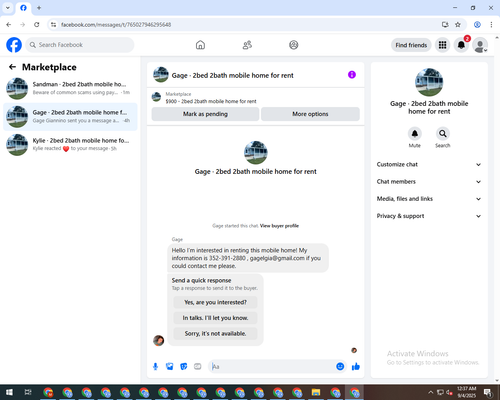Screen dimensions: 500x400
Task: Click the Search Facebook field
Action: click(80, 45)
